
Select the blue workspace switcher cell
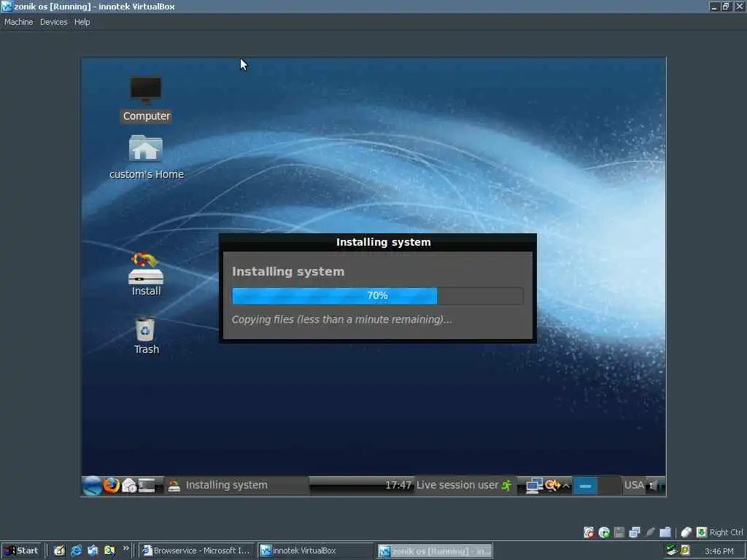coord(586,486)
